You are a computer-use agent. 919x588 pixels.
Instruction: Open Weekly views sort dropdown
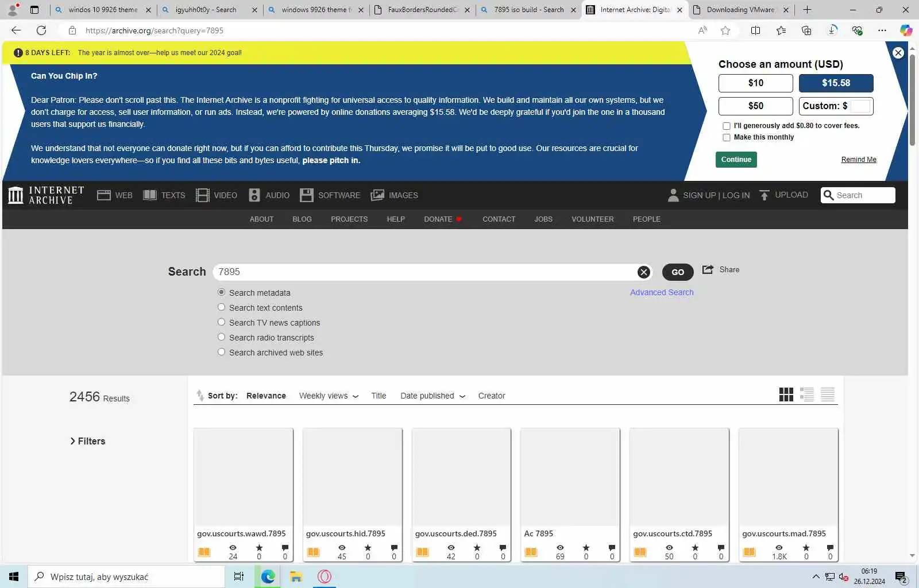[329, 396]
